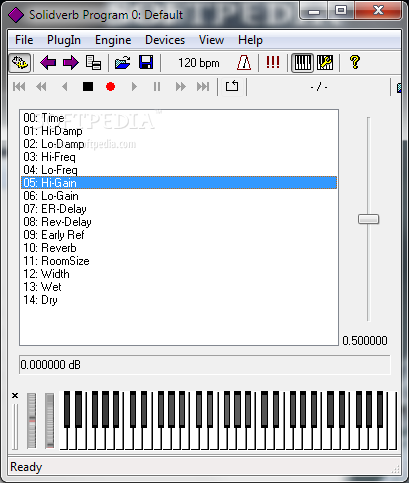The image size is (409, 483).
Task: Click the yellow question mark help icon
Action: pos(355,62)
